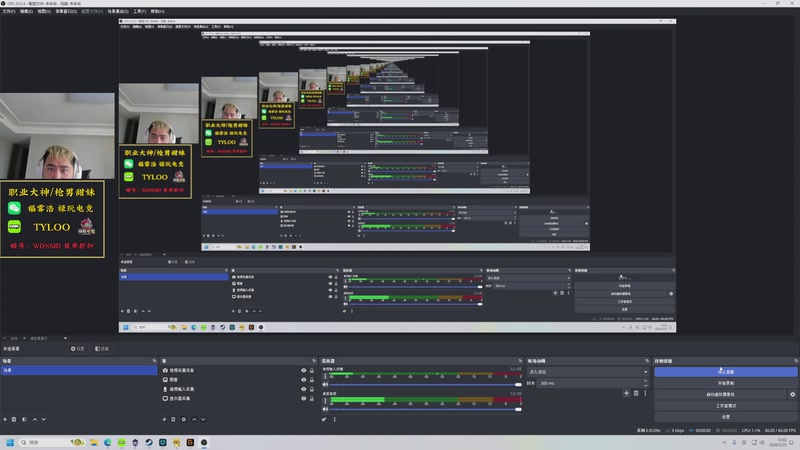Toggle visibility of audio input capture source
This screenshot has width=800, height=450.
[304, 389]
